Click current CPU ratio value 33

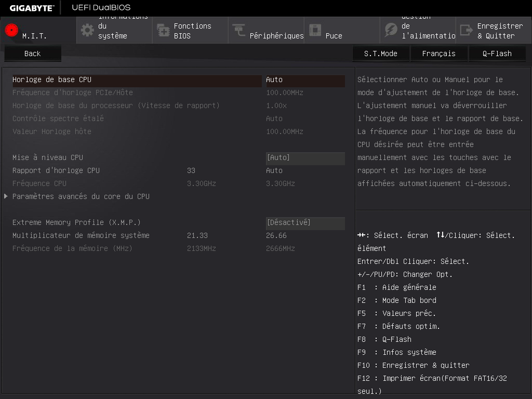point(191,170)
